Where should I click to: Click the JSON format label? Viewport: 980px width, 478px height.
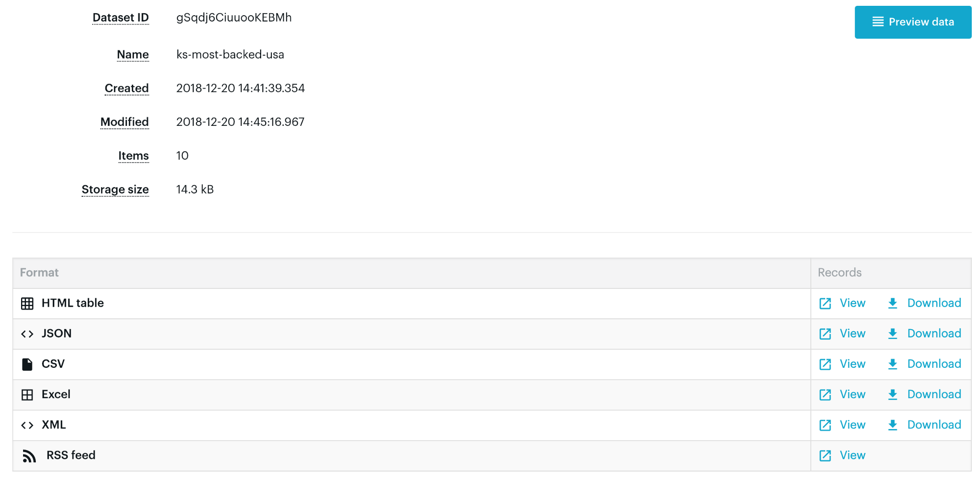pos(56,334)
